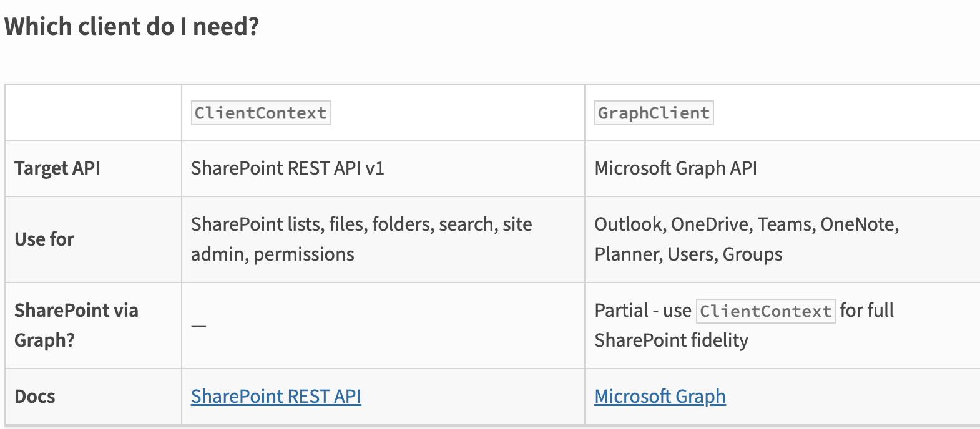
Task: Select the ClientContext column header code
Action: [x=260, y=113]
